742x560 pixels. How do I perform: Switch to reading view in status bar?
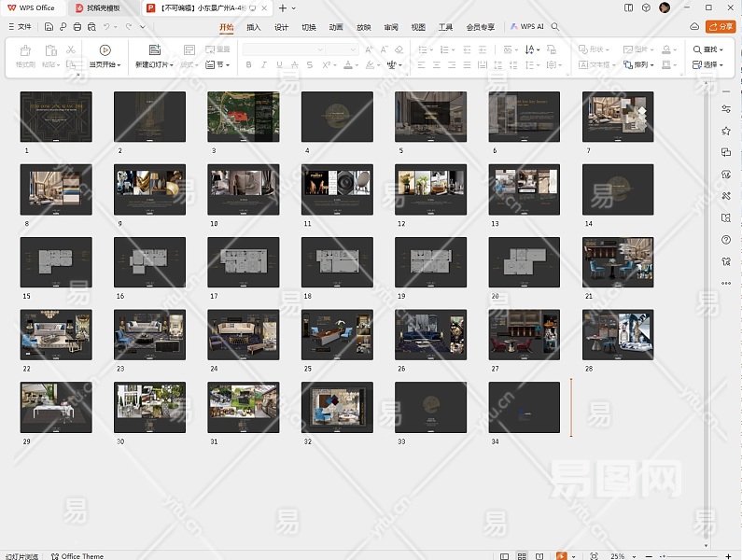pos(539,556)
